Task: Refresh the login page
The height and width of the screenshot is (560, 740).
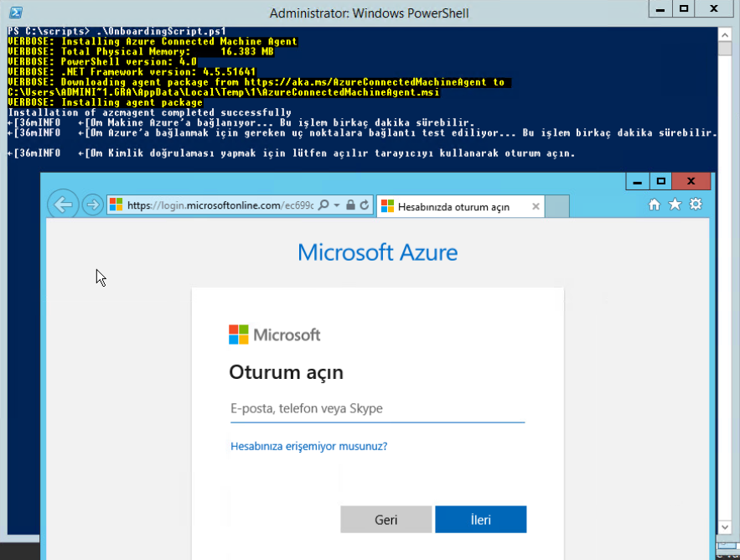Action: point(365,205)
